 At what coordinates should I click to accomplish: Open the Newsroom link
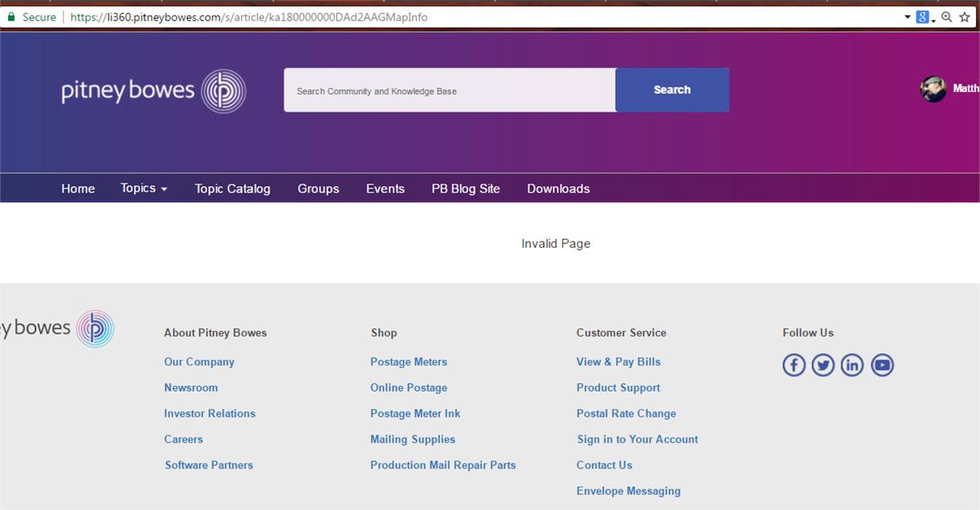click(191, 388)
